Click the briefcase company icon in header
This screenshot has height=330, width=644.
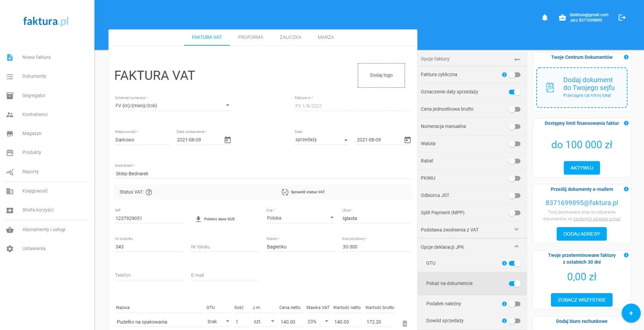pyautogui.click(x=562, y=17)
